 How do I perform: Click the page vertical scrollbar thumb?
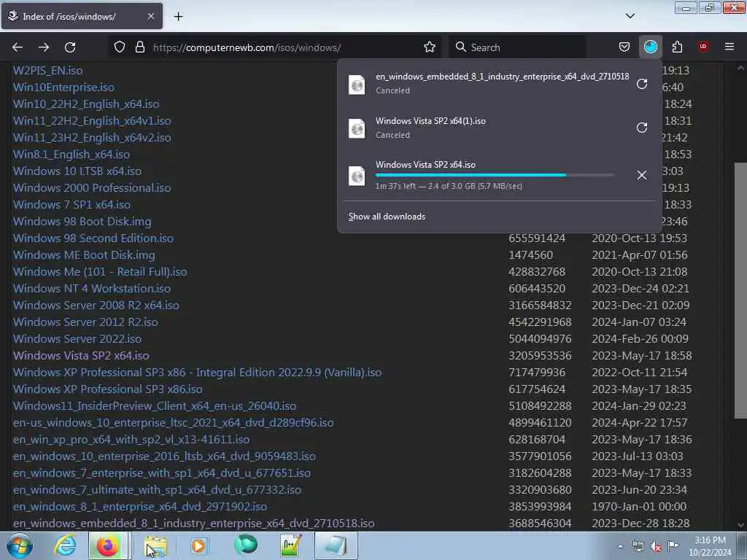(740, 290)
